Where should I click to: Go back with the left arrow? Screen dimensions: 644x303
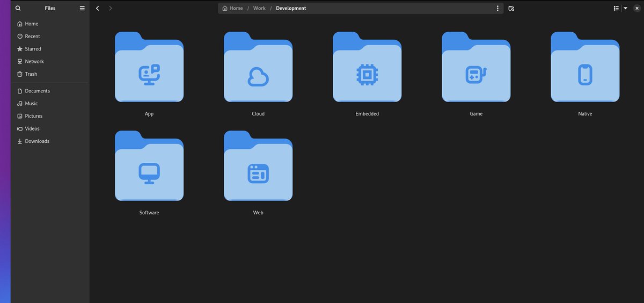pyautogui.click(x=98, y=8)
